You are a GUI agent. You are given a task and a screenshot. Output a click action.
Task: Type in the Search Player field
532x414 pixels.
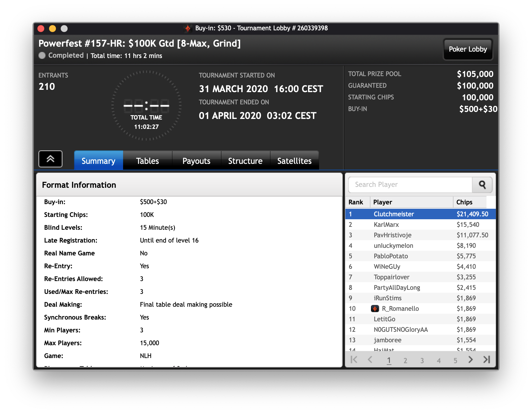[410, 185]
